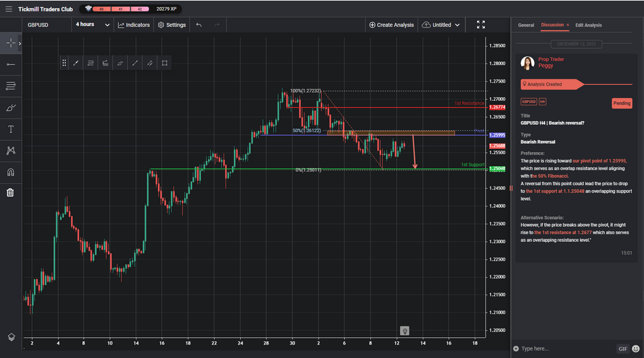644x358 pixels.
Task: Open the hamburger main menu
Action: (x=9, y=9)
